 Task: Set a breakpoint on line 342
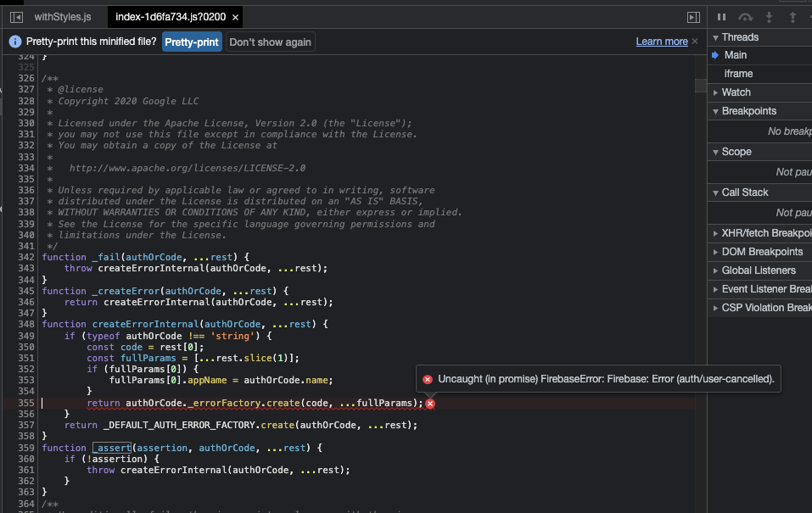[26, 257]
